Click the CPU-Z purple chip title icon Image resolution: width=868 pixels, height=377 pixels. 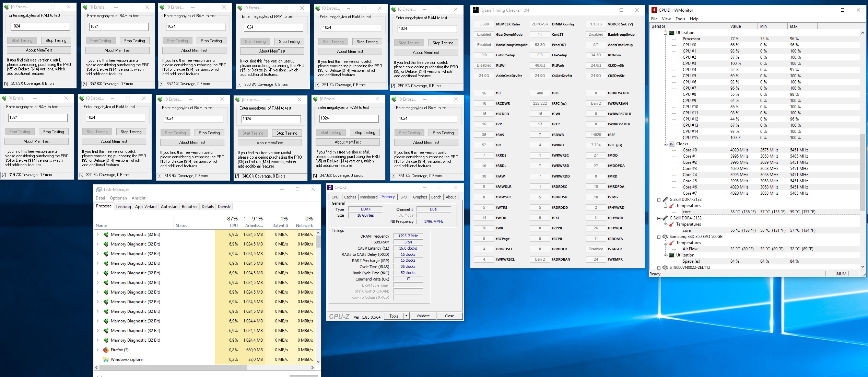pos(330,187)
